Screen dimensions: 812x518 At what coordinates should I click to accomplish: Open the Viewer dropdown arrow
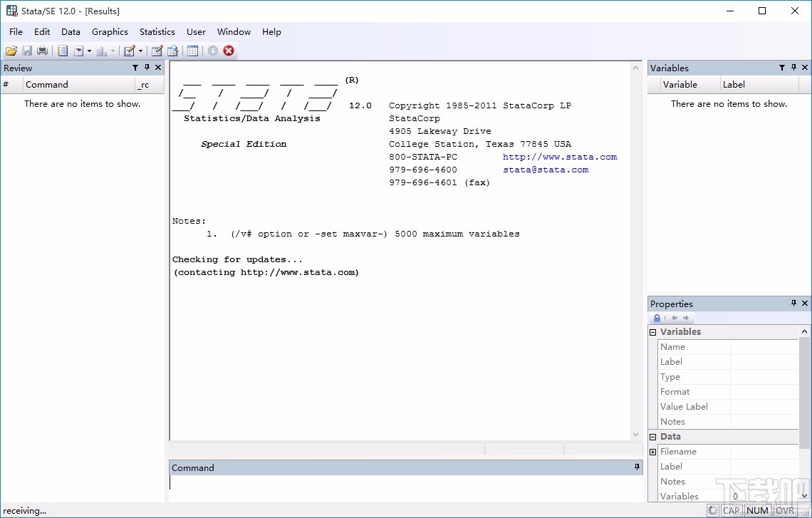89,51
